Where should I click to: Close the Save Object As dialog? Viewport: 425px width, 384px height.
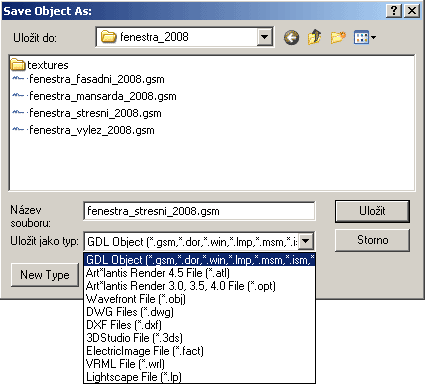point(412,11)
